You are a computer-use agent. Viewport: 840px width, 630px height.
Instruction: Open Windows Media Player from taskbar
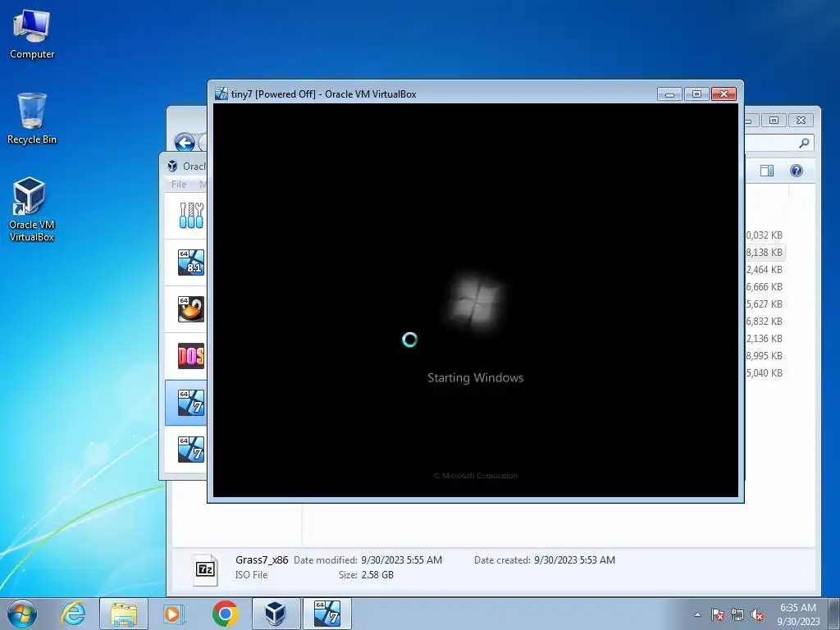coord(174,614)
